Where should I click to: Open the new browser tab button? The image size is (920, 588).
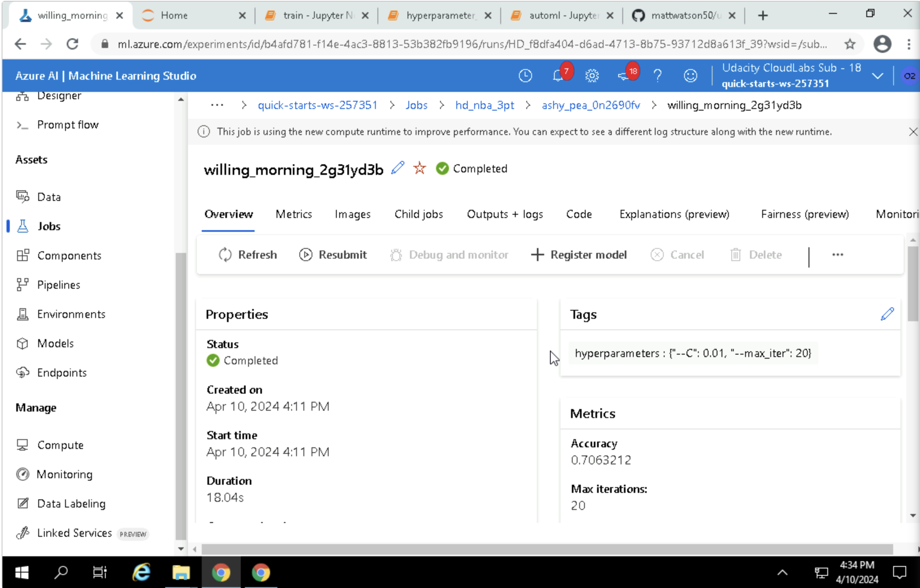(763, 15)
